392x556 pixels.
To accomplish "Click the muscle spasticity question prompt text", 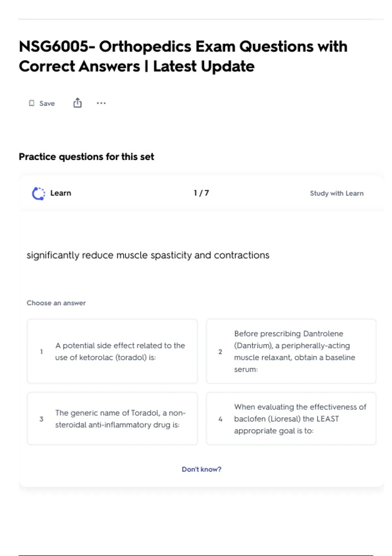I will point(148,255).
